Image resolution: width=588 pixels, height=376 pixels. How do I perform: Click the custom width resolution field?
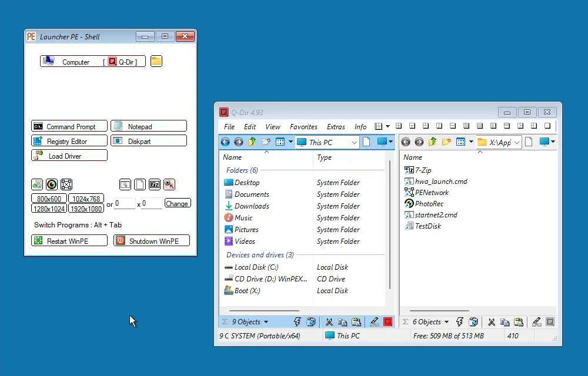(x=124, y=203)
